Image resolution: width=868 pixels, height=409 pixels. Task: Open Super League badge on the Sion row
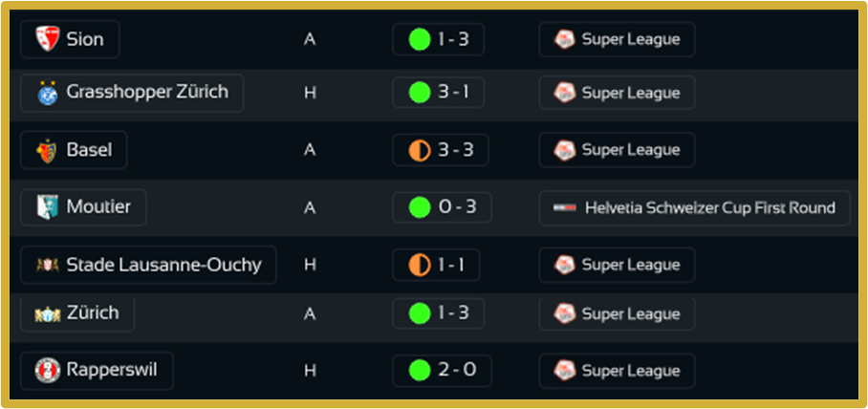(x=617, y=39)
